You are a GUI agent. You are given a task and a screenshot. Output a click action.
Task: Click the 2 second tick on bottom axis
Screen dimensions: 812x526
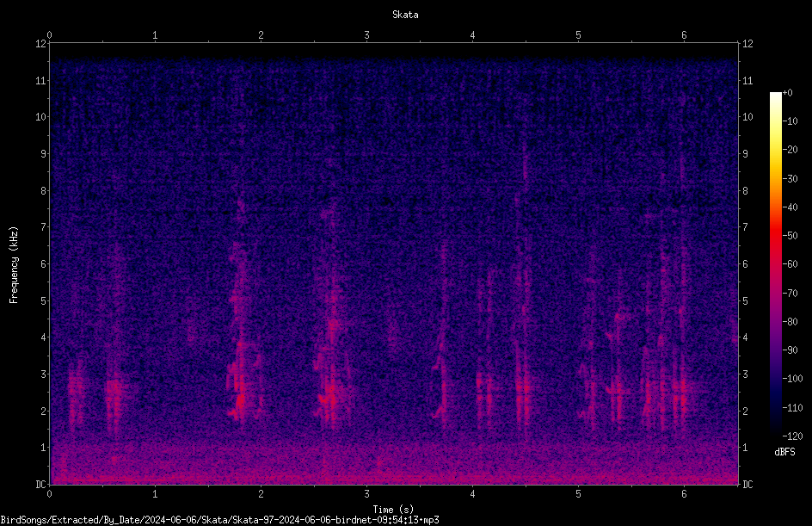[261, 494]
